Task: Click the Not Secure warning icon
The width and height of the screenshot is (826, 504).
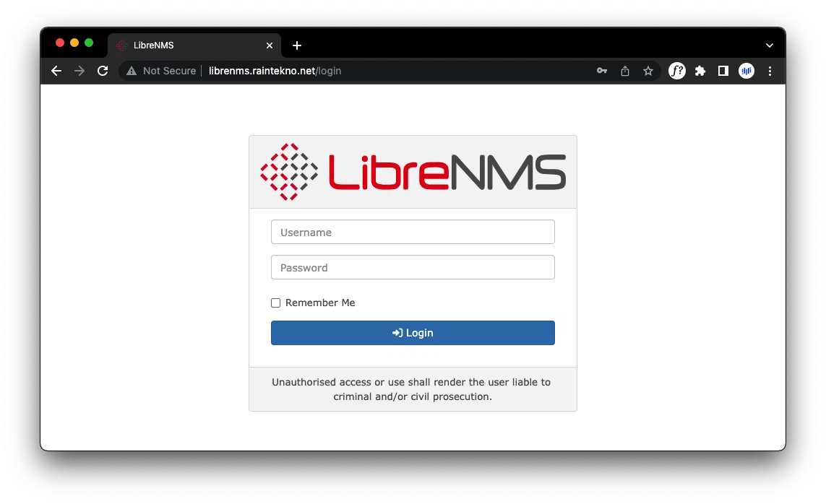Action: tap(132, 71)
